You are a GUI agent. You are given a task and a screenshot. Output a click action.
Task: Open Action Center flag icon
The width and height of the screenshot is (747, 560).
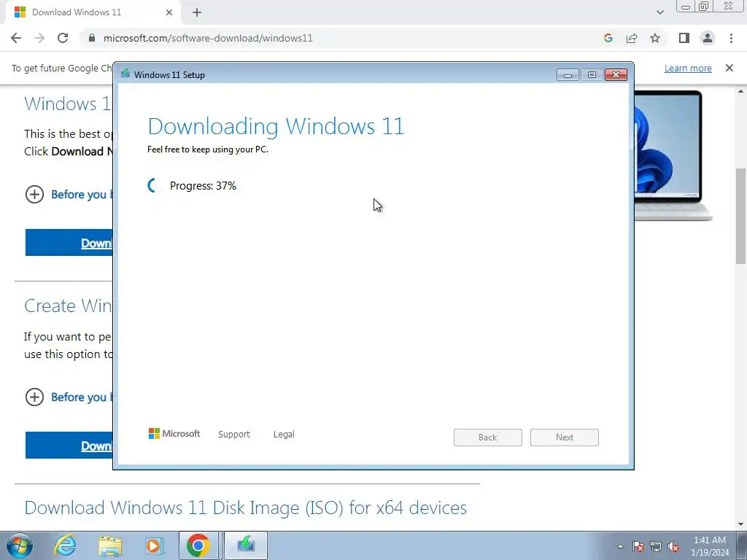638,546
